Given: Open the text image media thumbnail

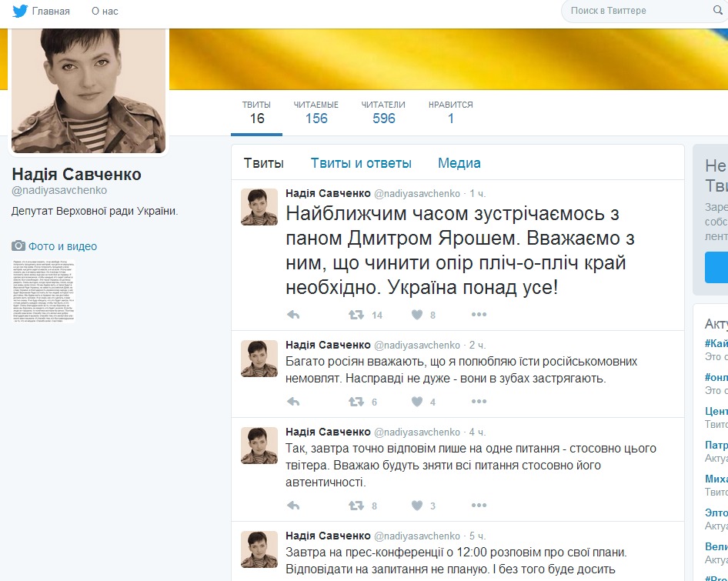Looking at the screenshot, I should [x=43, y=291].
